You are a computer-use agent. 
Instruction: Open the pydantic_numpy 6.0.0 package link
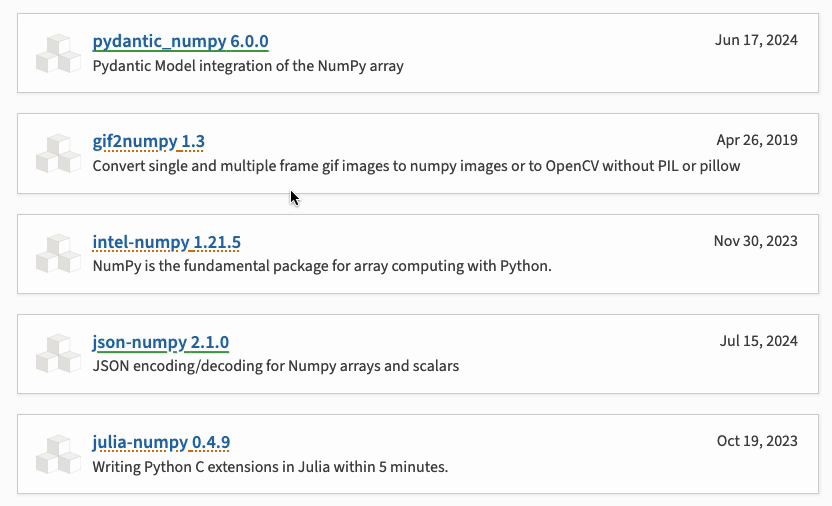tap(180, 41)
